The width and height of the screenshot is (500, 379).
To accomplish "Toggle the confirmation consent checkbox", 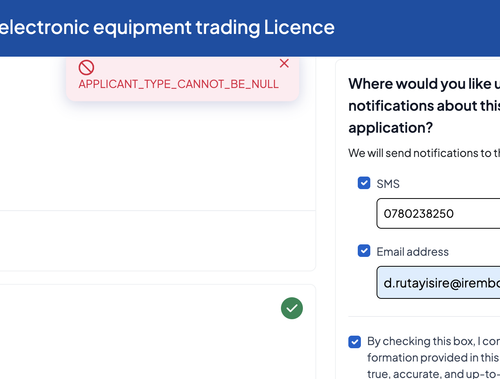I will coord(354,342).
